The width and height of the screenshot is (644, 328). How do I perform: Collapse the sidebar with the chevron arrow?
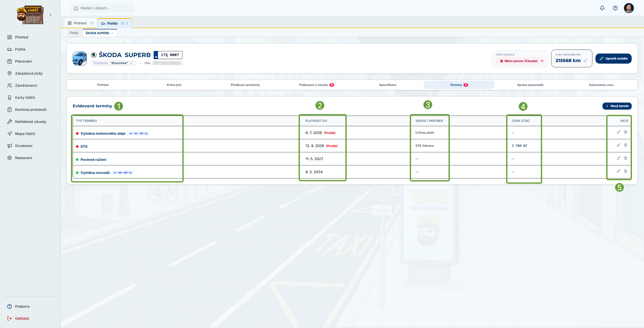pyautogui.click(x=51, y=15)
